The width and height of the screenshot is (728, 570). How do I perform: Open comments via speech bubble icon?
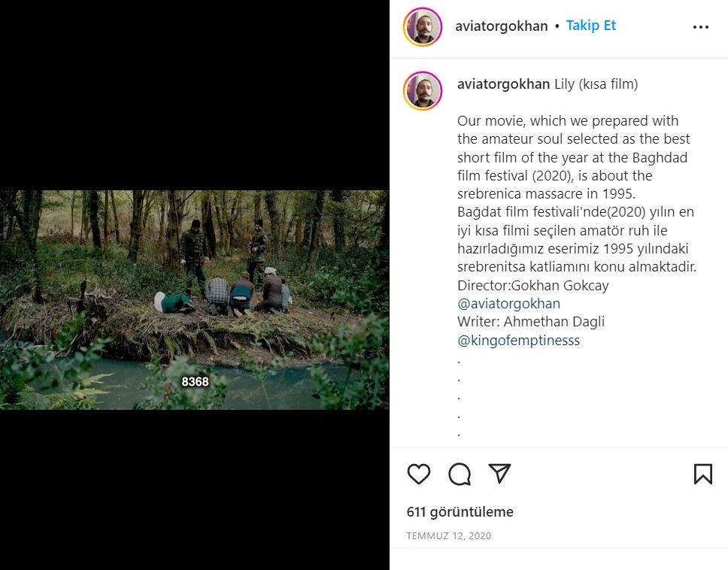click(x=460, y=474)
